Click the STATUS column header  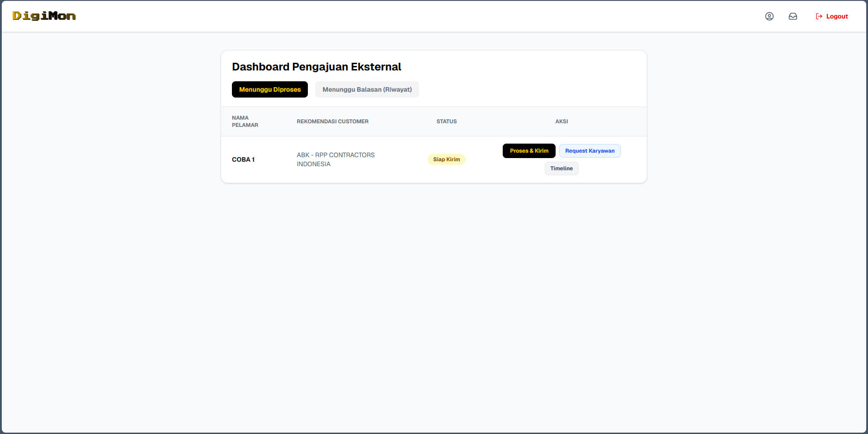[446, 121]
